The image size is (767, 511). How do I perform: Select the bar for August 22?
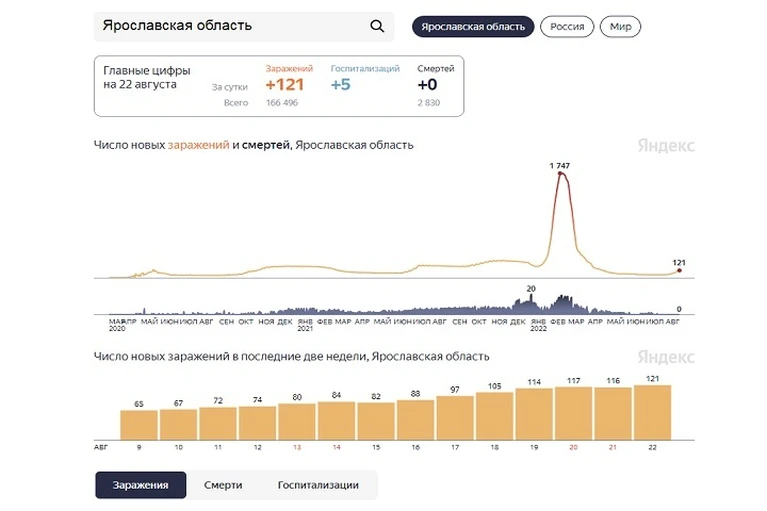652,413
